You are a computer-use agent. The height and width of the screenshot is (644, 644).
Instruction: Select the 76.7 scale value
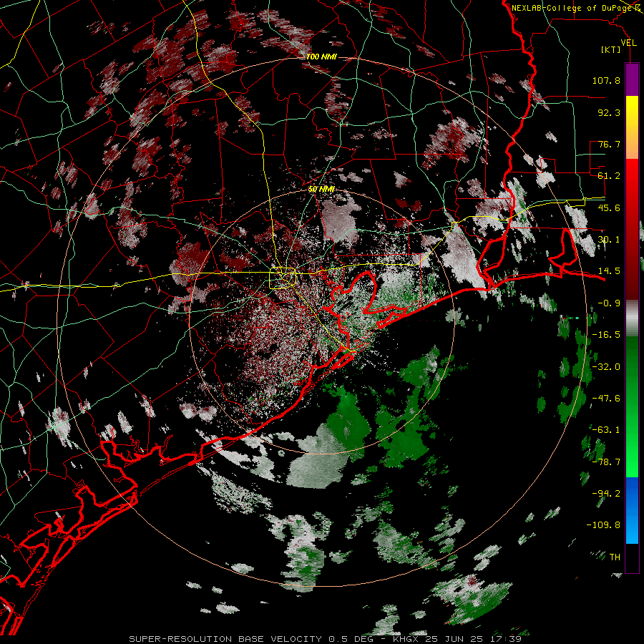click(x=609, y=144)
